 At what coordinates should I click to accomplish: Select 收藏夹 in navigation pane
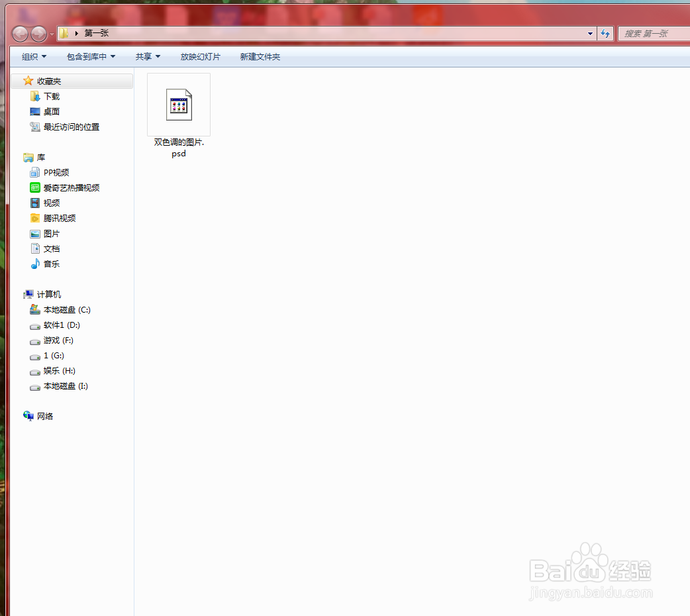[49, 81]
